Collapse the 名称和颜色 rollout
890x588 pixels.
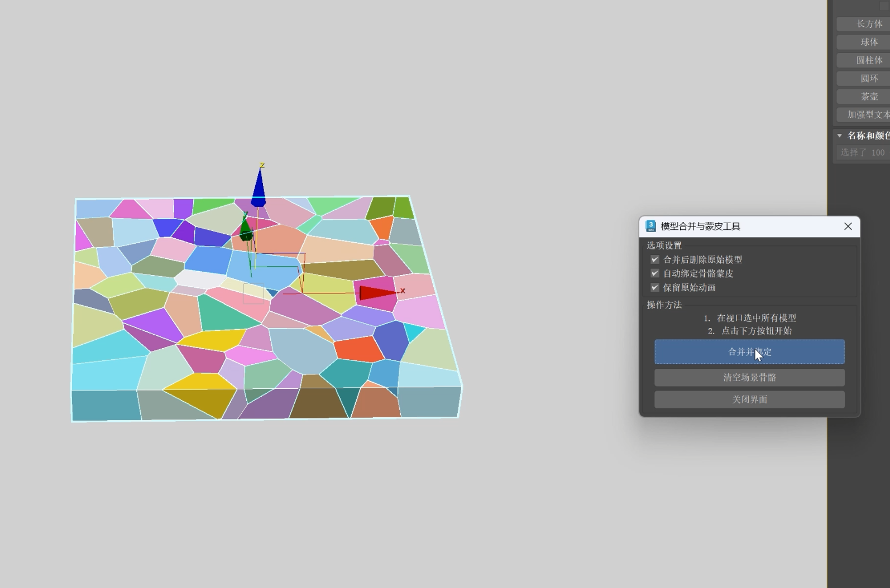[x=839, y=136]
